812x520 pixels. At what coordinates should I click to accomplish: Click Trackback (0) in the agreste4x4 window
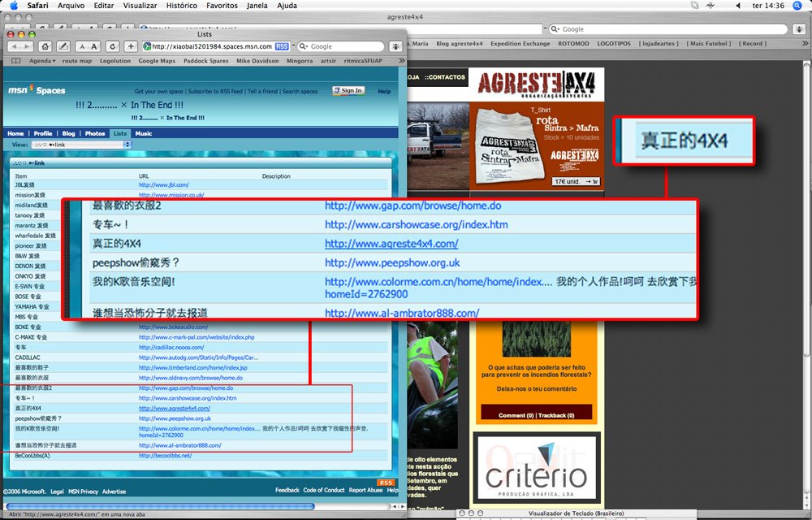tap(556, 415)
